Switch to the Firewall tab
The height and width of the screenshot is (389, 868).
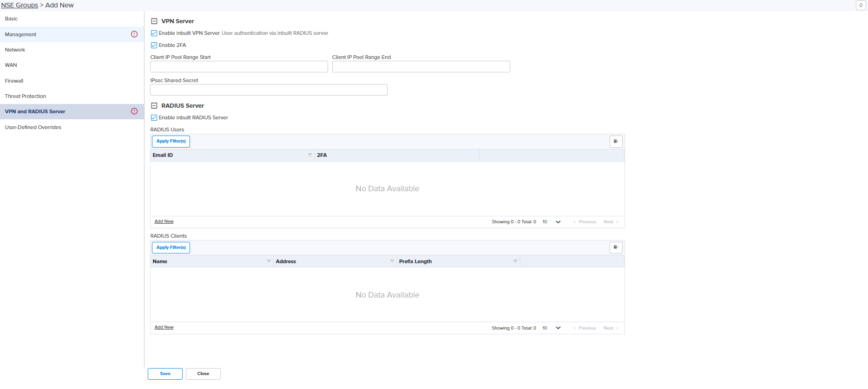pos(14,81)
